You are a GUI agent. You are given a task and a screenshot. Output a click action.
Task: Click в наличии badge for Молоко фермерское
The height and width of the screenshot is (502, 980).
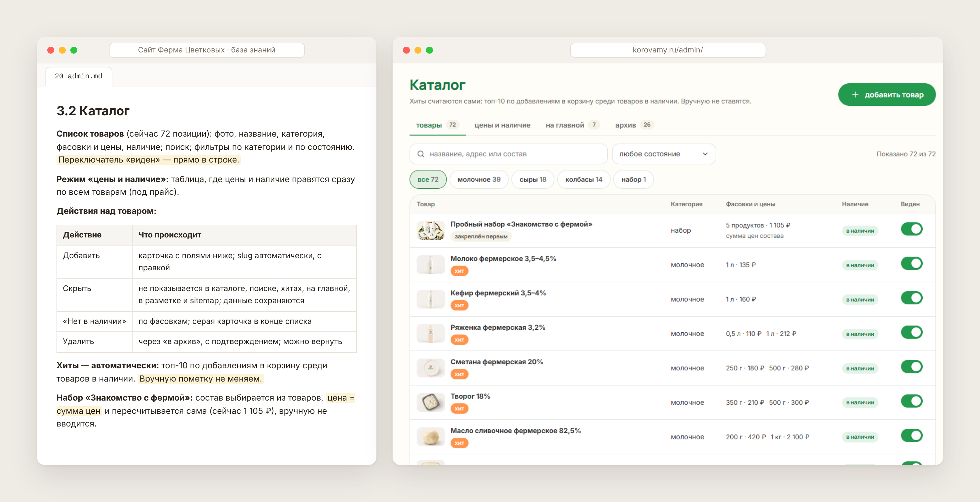[860, 265]
